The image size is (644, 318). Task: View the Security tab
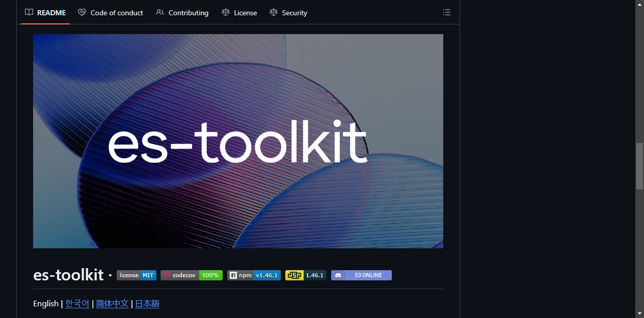pos(288,13)
